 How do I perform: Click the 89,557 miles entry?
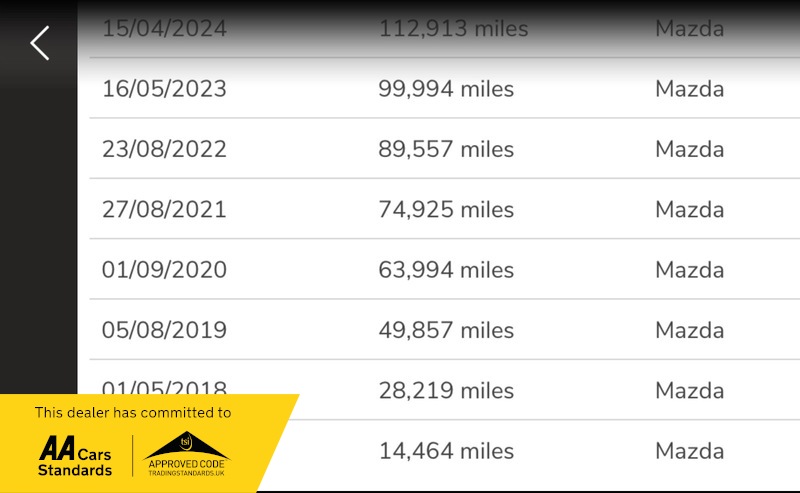click(x=446, y=149)
